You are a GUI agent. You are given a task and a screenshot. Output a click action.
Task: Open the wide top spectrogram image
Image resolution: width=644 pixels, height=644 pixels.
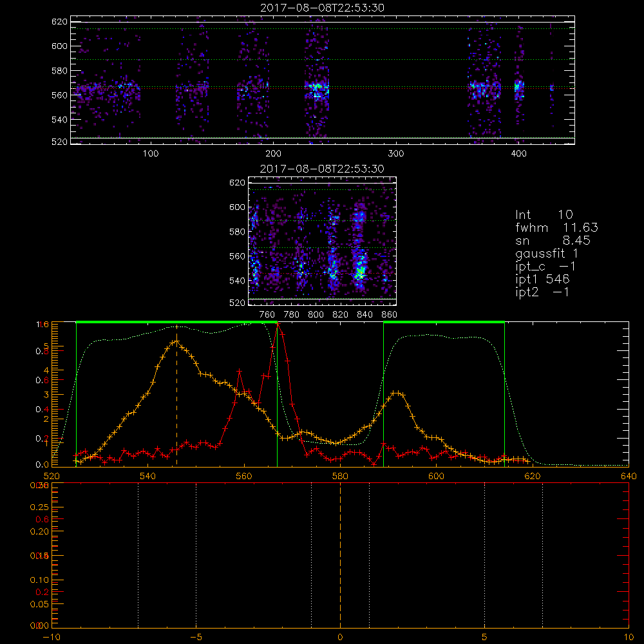(x=323, y=80)
